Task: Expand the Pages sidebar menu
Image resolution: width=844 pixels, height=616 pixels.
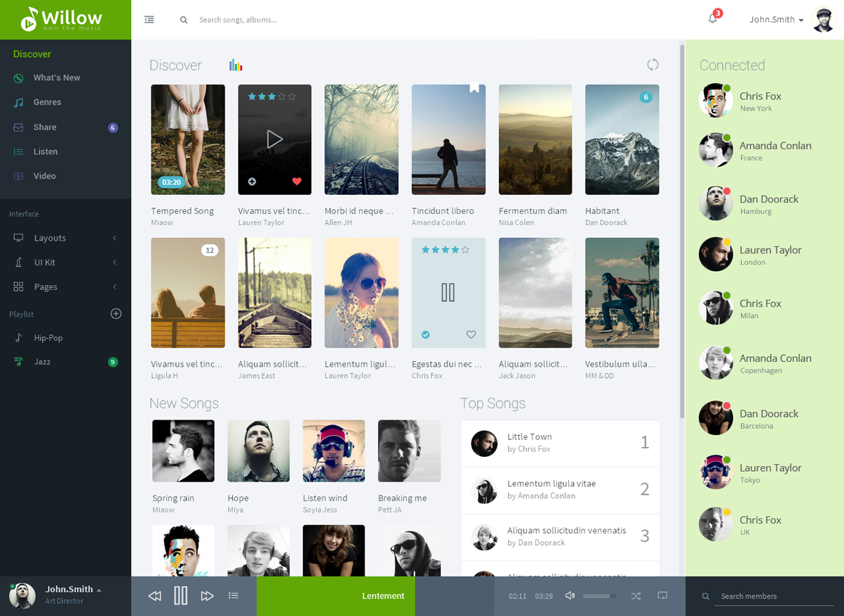Action: (x=65, y=287)
